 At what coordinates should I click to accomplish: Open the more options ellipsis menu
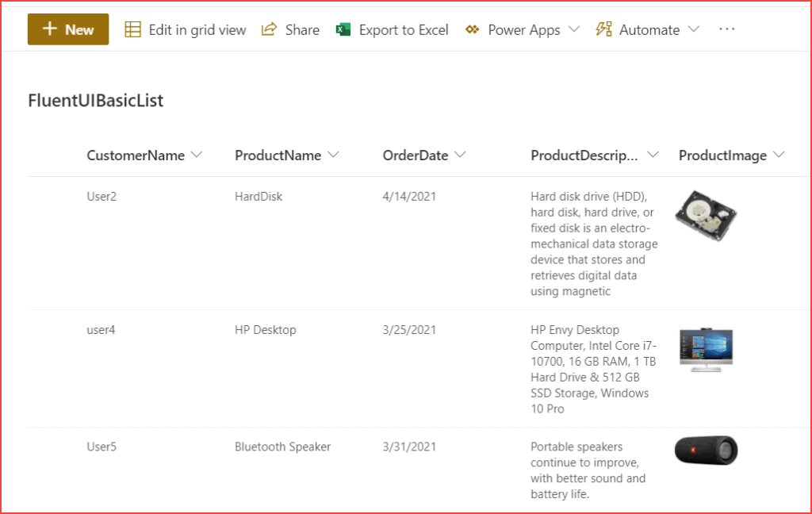click(x=726, y=29)
